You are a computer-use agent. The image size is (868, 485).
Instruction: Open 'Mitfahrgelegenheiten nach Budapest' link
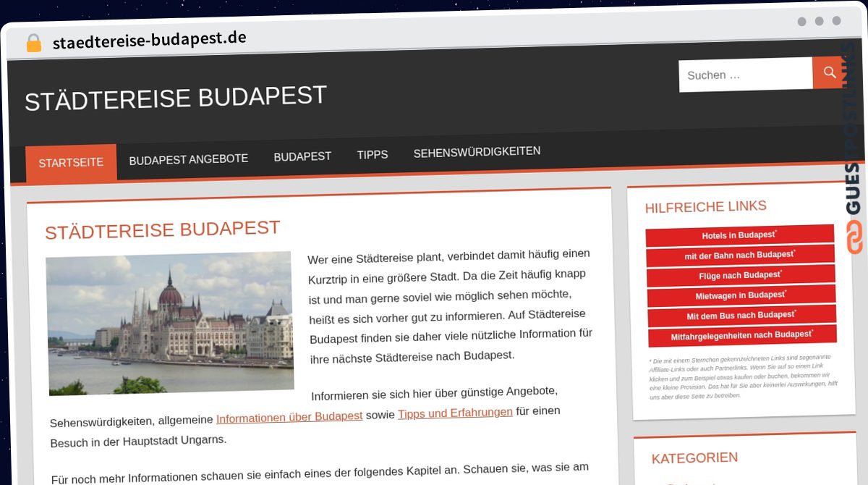pos(743,335)
